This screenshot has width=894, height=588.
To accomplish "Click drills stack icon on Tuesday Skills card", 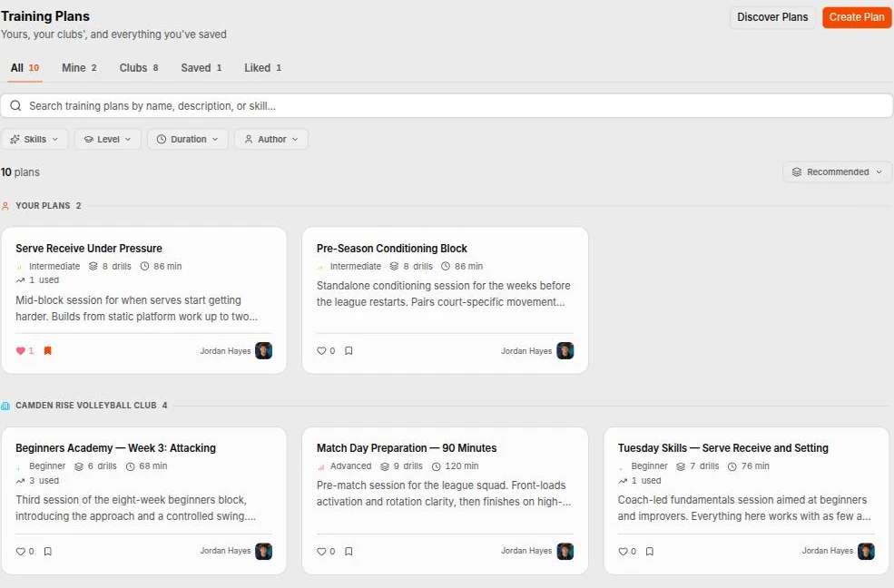I will [681, 466].
